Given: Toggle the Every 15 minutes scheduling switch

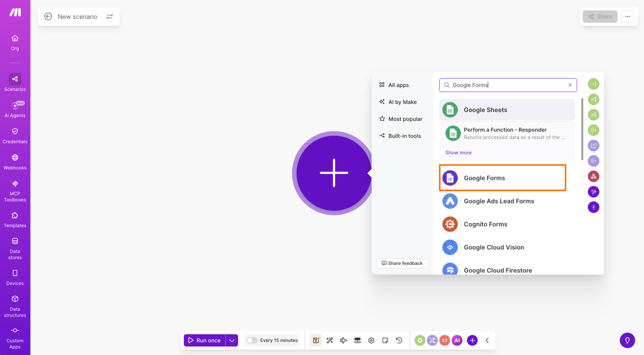Looking at the screenshot, I should pos(252,340).
